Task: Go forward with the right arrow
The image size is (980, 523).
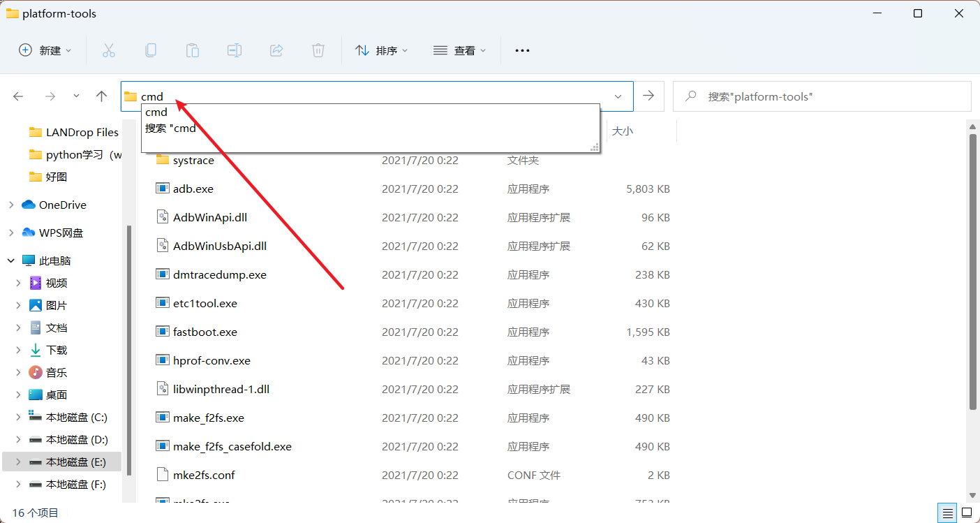Action: (50, 96)
